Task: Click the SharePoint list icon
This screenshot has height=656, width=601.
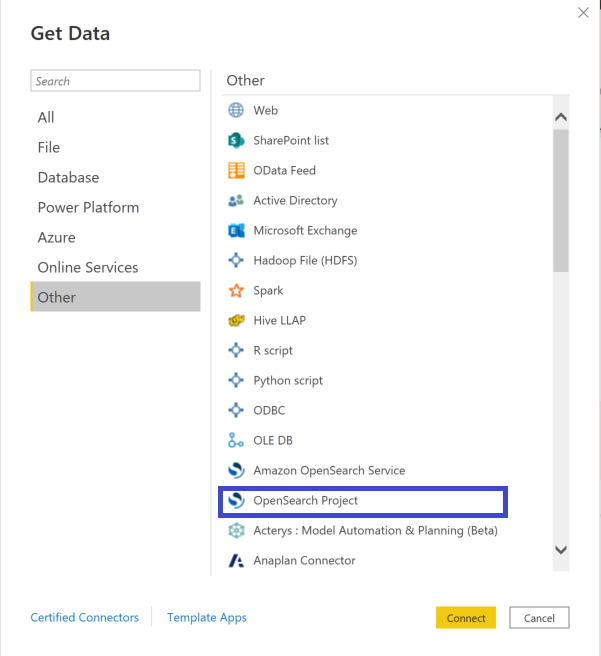Action: pos(236,141)
